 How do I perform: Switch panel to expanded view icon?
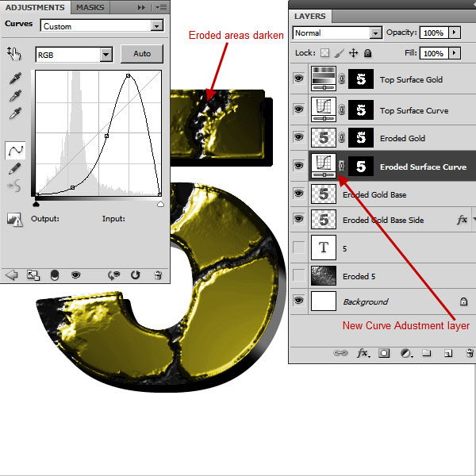pyautogui.click(x=33, y=275)
